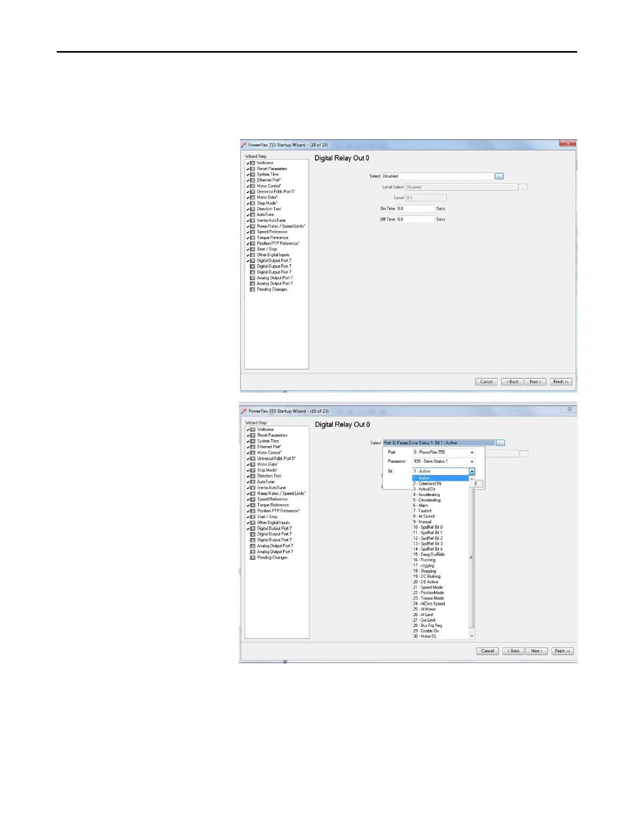644x834 pixels.
Task: Choose 29 - Enable On from Bit list
Action: [x=440, y=631]
